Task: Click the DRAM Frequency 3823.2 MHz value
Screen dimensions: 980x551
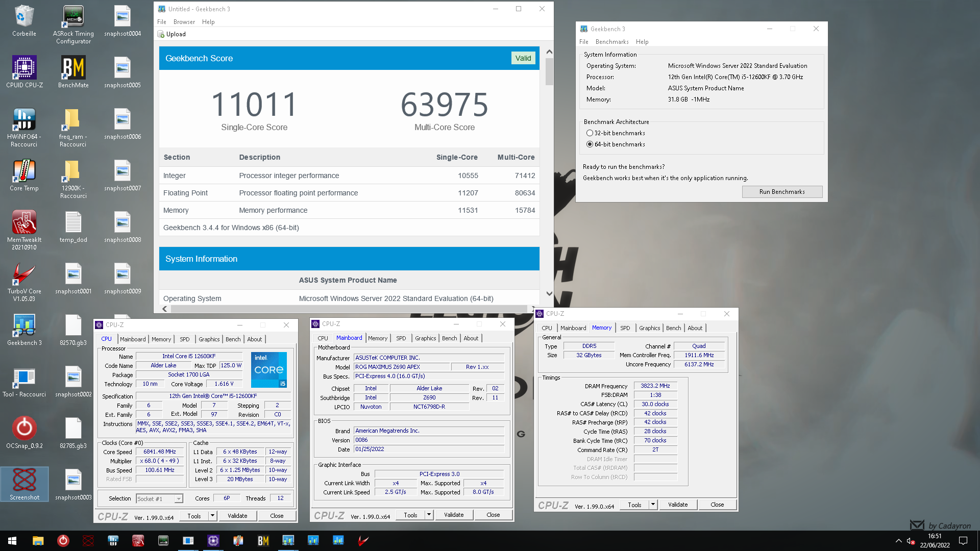Action: tap(655, 386)
